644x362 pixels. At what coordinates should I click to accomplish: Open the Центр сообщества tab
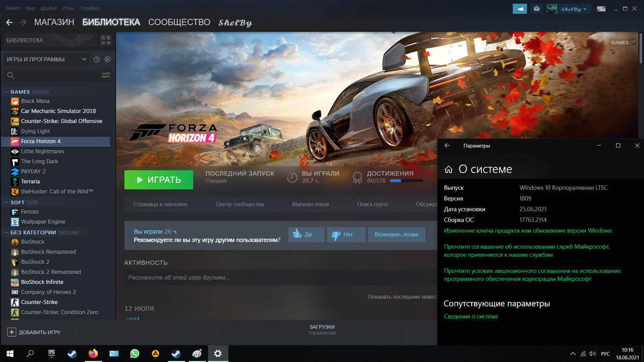[x=240, y=204]
